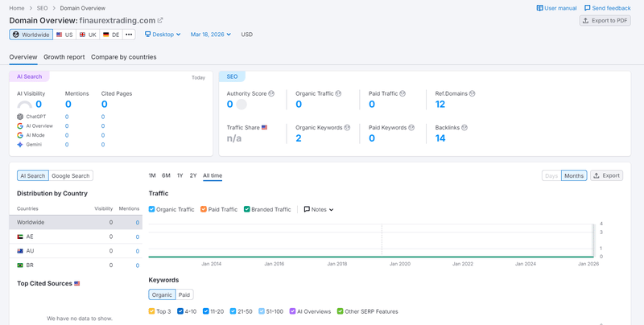Click the Google AI Mode logo icon
This screenshot has height=325, width=644.
20,135
